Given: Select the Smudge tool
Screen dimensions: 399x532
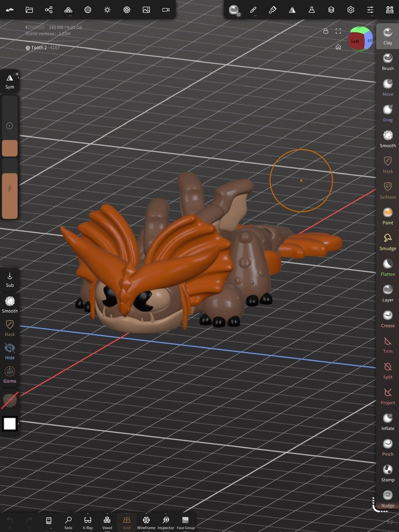Looking at the screenshot, I should (x=388, y=242).
